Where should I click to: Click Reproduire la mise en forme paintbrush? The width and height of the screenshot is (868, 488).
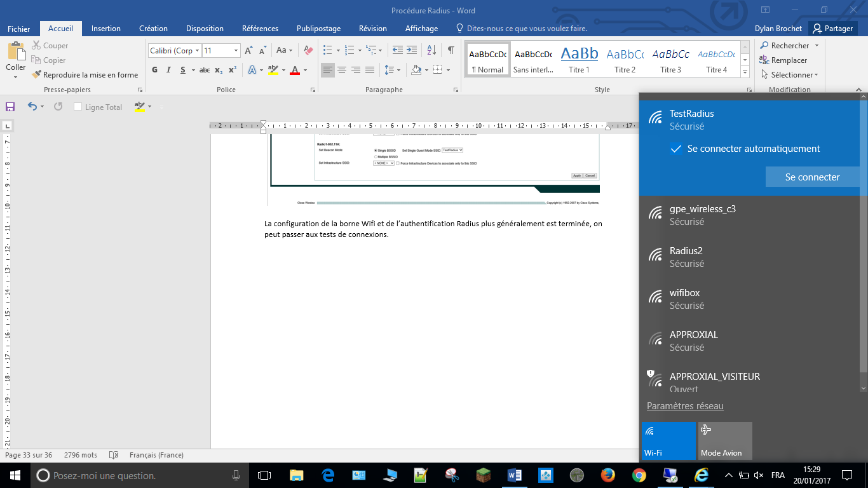tap(85, 75)
